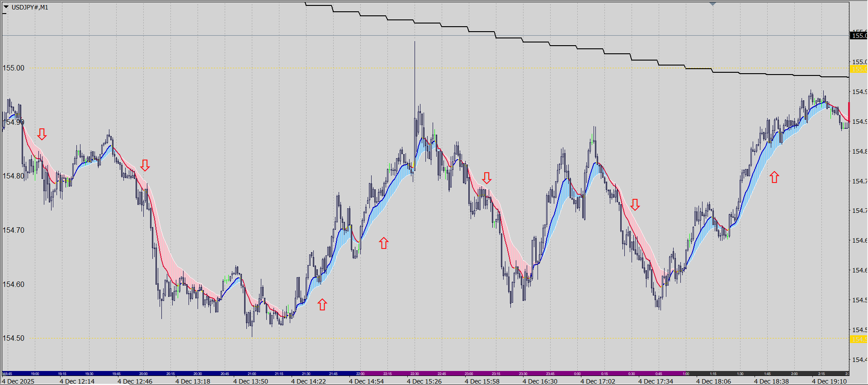The height and width of the screenshot is (385, 868).
Task: Open the dropdown triangle beside USDJPY#,M1
Action: pyautogui.click(x=6, y=7)
